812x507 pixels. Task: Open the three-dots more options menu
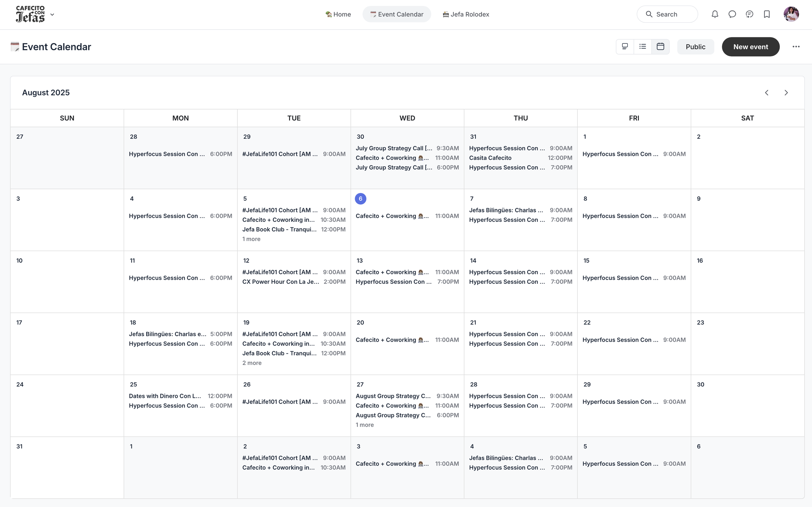pos(796,47)
